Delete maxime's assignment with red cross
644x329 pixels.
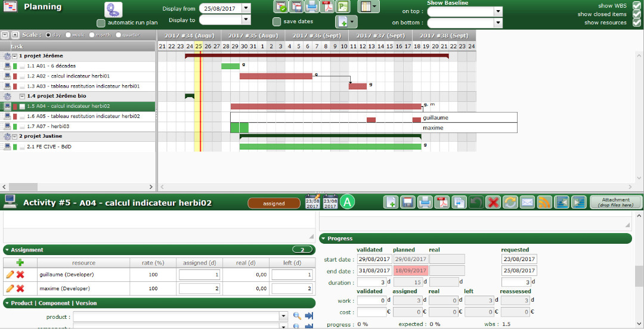click(x=20, y=288)
